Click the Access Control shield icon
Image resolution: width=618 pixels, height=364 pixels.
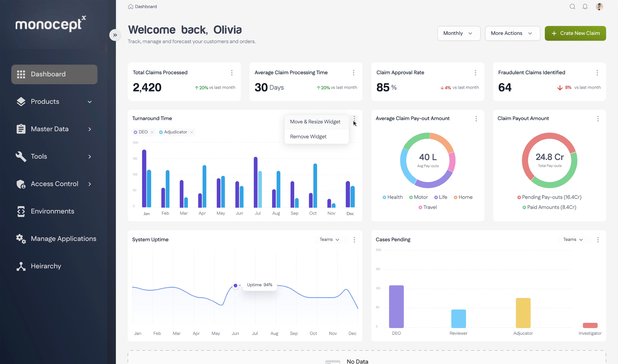(21, 184)
